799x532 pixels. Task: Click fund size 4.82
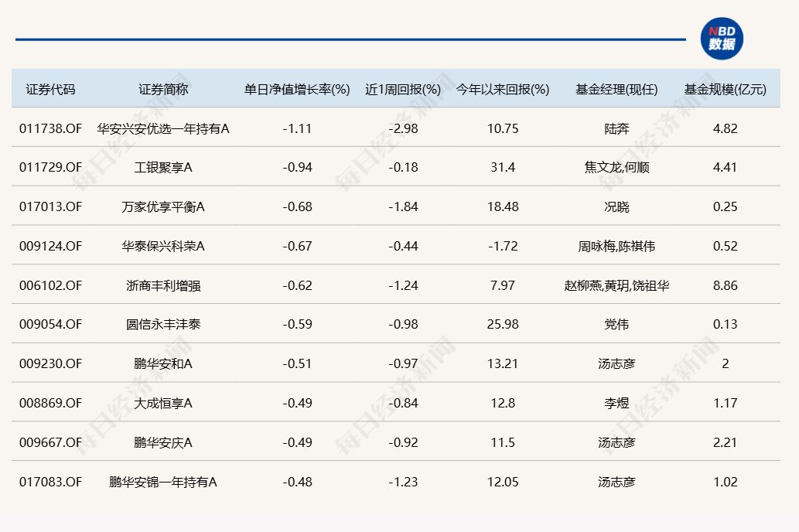(x=725, y=128)
